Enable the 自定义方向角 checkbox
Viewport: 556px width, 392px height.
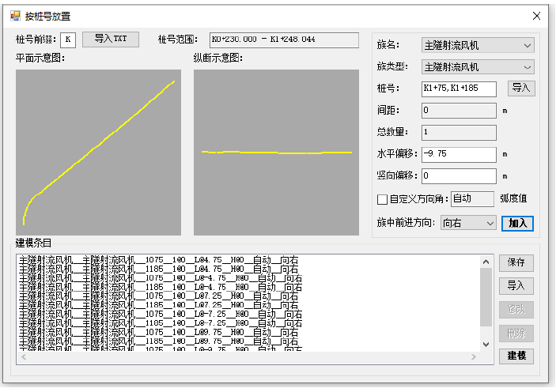click(x=382, y=199)
